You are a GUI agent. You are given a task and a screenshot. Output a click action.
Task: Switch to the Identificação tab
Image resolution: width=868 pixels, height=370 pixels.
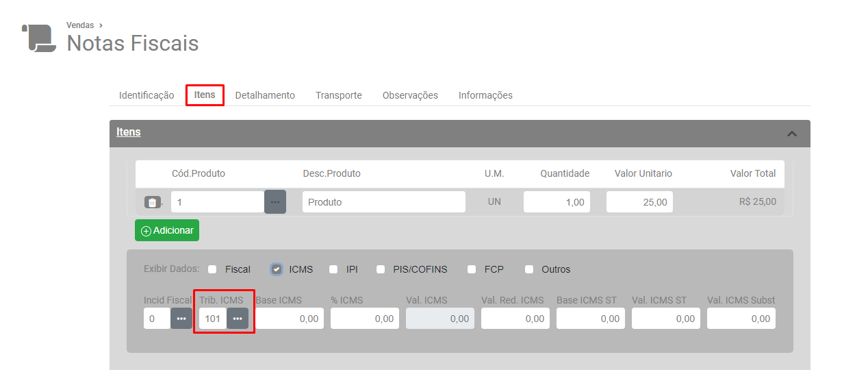click(146, 95)
